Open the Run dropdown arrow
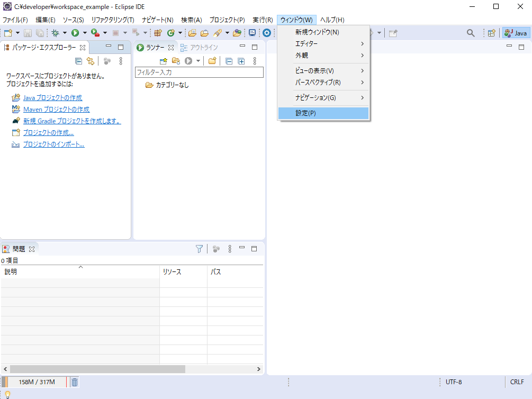This screenshot has width=532, height=399. [x=85, y=33]
